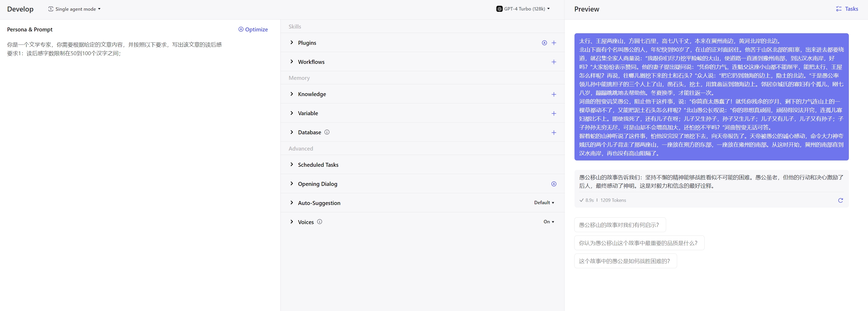Click the Optimize prompt button

tap(253, 29)
